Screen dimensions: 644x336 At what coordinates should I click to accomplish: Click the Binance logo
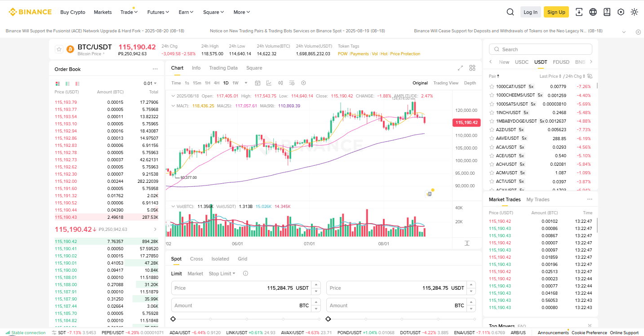pos(30,12)
